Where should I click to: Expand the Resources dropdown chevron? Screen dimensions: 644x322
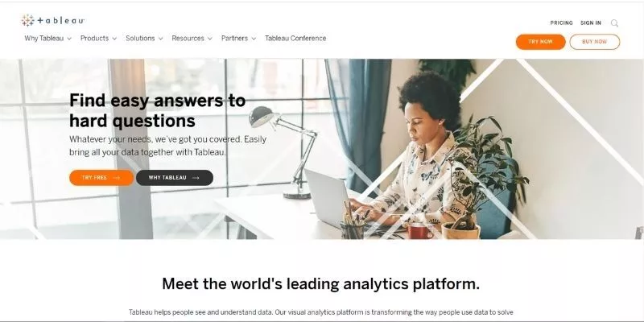click(210, 39)
